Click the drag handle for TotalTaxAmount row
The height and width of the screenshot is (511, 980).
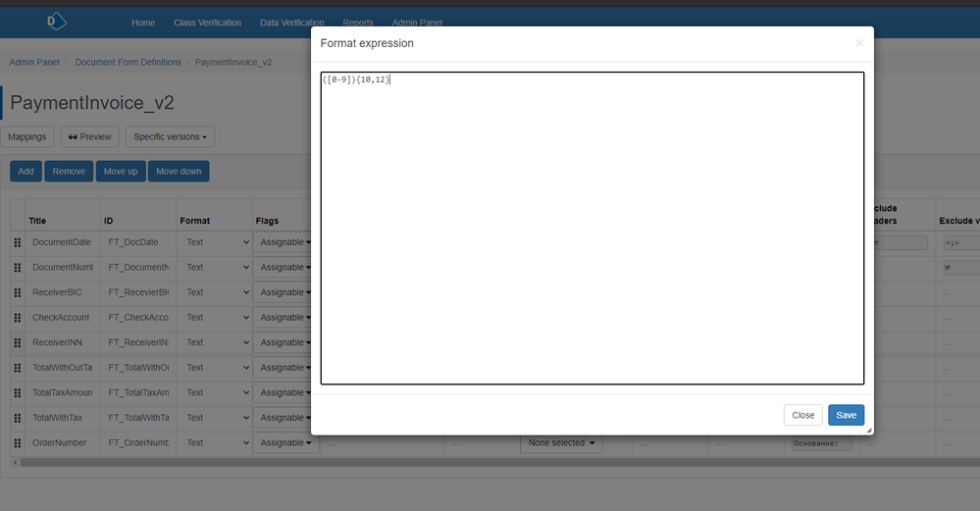coord(18,393)
